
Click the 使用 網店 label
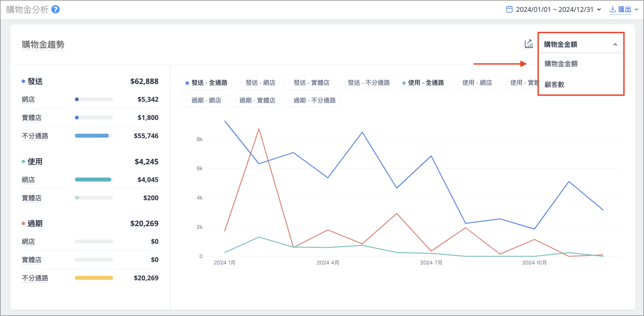28,180
